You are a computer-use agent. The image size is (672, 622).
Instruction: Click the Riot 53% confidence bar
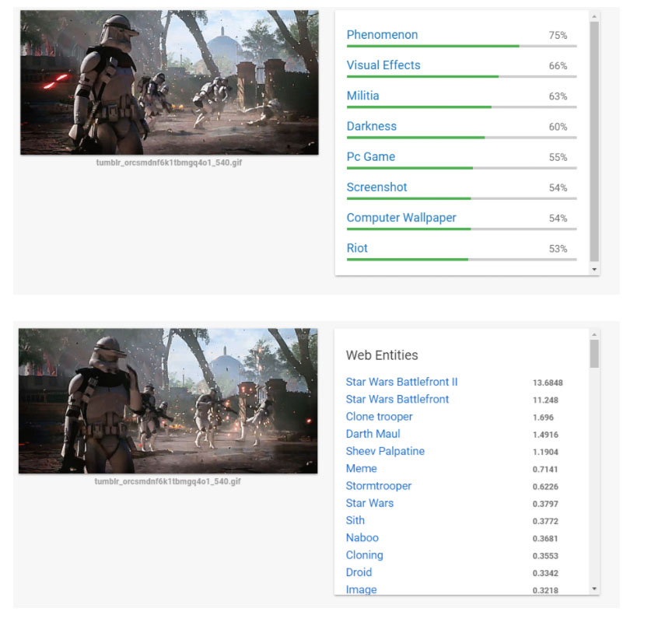[461, 260]
